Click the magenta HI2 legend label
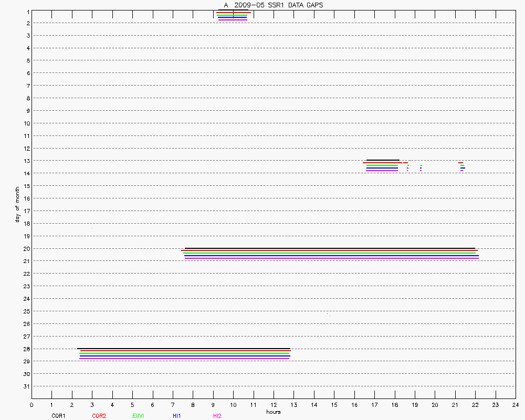 217,416
